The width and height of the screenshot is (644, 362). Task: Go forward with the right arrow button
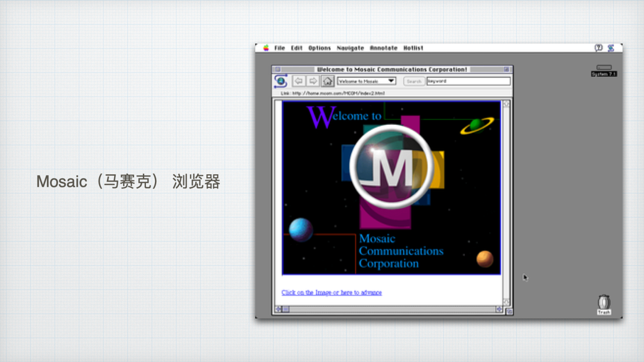click(x=313, y=81)
